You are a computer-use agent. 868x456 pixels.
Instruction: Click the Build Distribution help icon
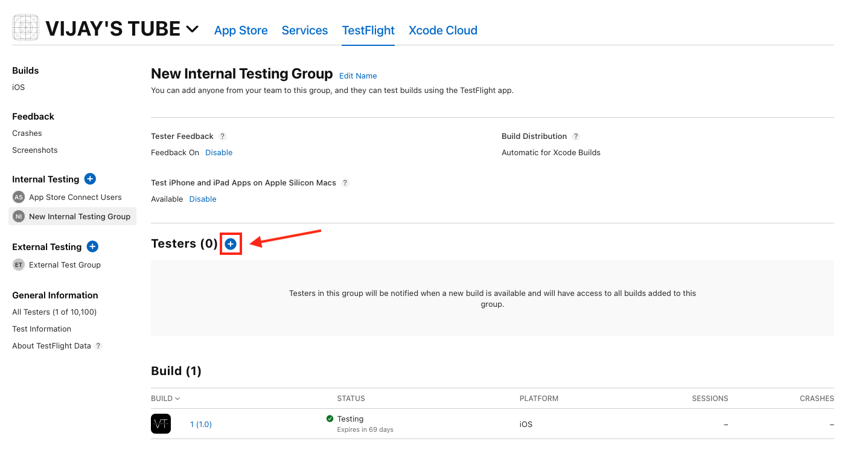click(x=576, y=136)
